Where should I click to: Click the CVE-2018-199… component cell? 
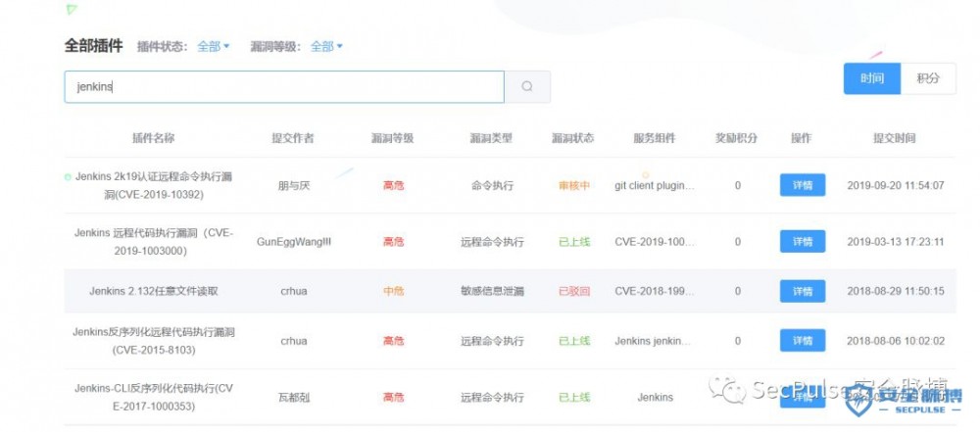(655, 291)
